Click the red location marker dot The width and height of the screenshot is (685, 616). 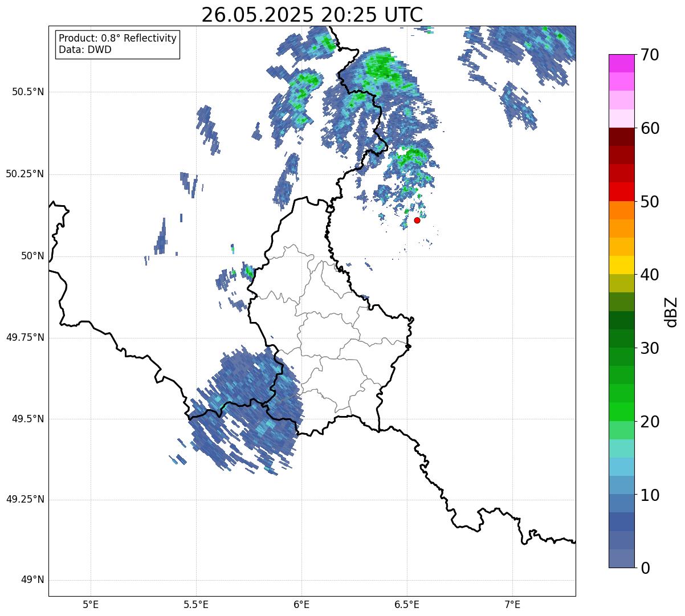pyautogui.click(x=417, y=220)
